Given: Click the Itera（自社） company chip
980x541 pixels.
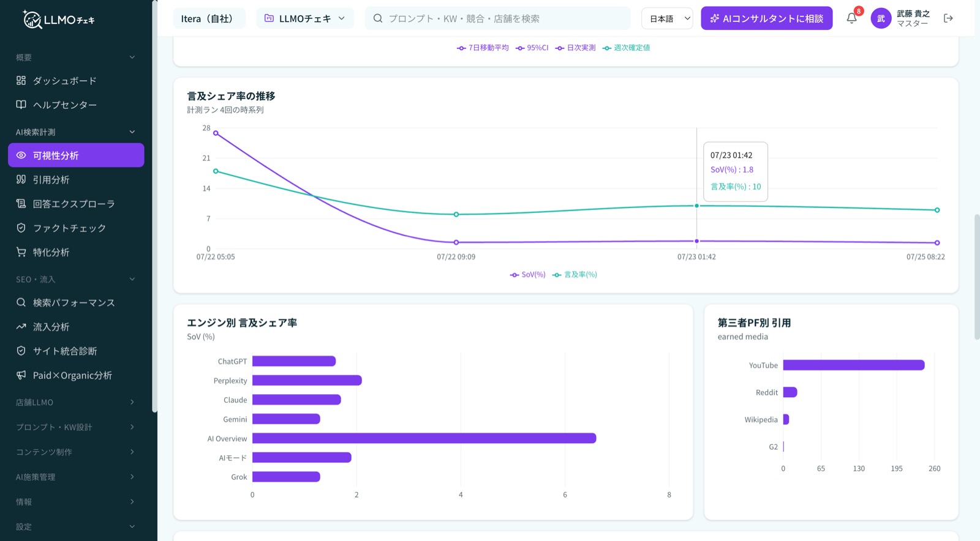Looking at the screenshot, I should pyautogui.click(x=209, y=18).
